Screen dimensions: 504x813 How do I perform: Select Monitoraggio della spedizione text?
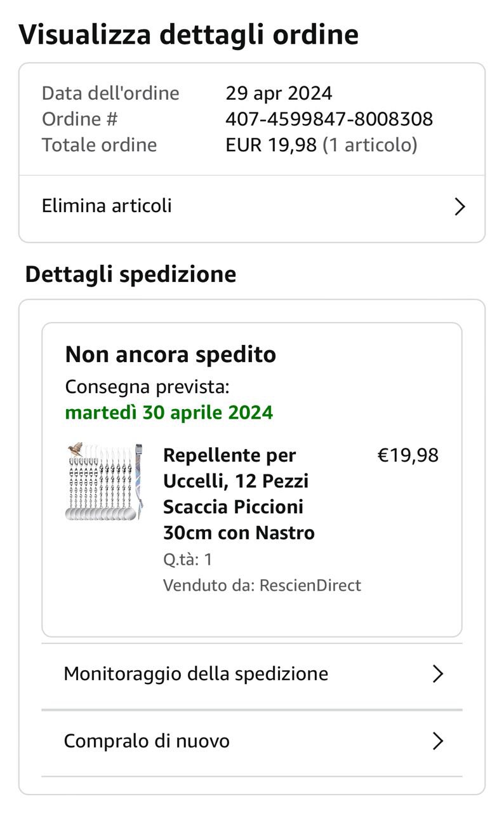(x=196, y=673)
